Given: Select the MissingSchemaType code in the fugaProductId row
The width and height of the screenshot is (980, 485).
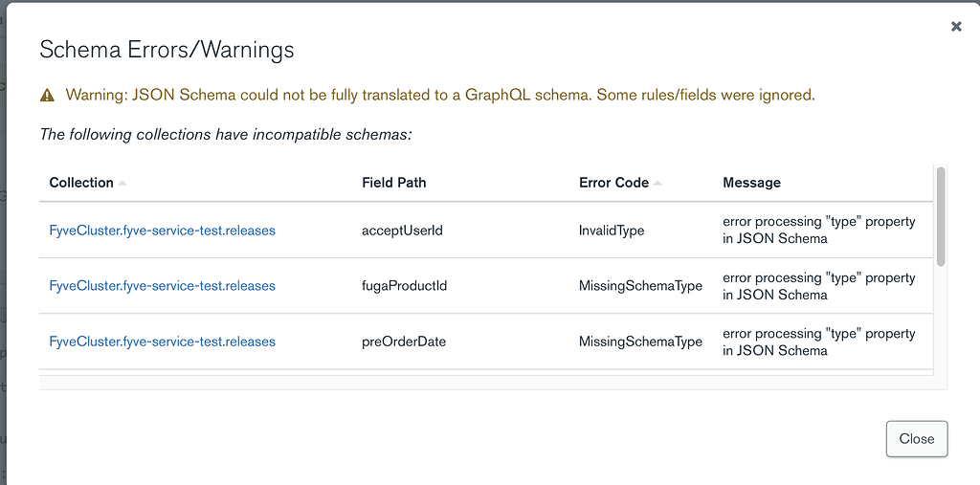Looking at the screenshot, I should [x=640, y=286].
